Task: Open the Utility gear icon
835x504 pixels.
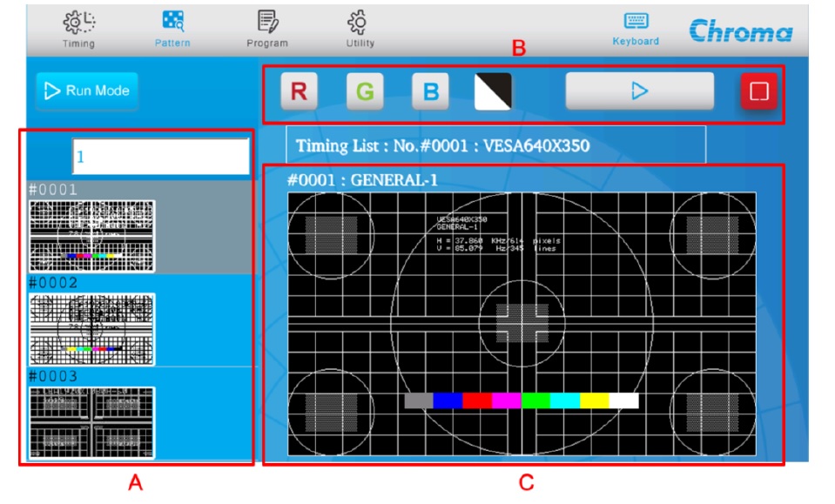Action: 360,22
